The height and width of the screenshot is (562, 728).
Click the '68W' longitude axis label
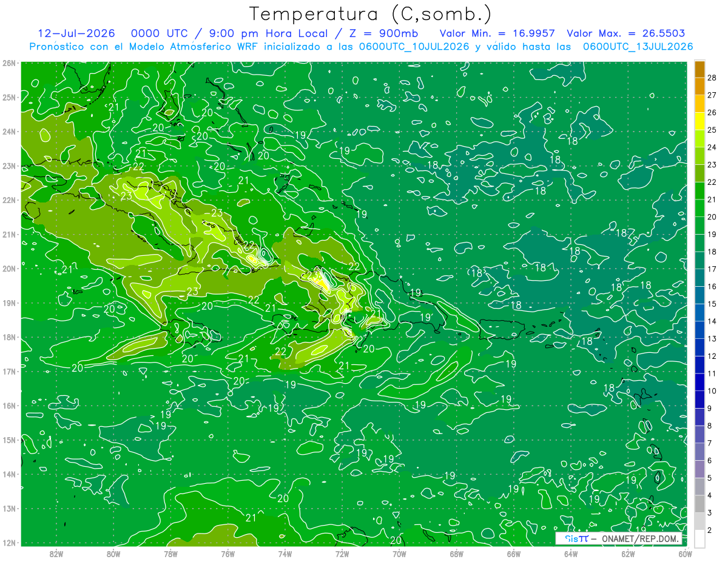(457, 554)
